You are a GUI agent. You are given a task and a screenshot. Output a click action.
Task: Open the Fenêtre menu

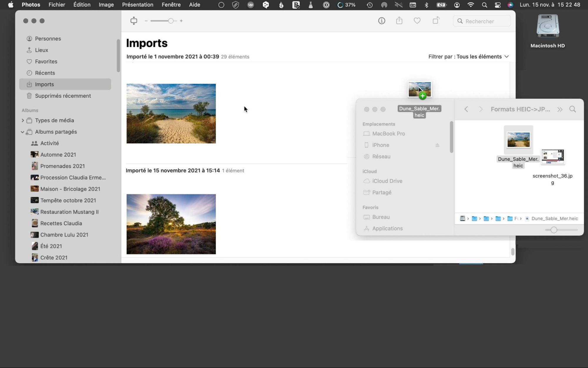coord(171,5)
